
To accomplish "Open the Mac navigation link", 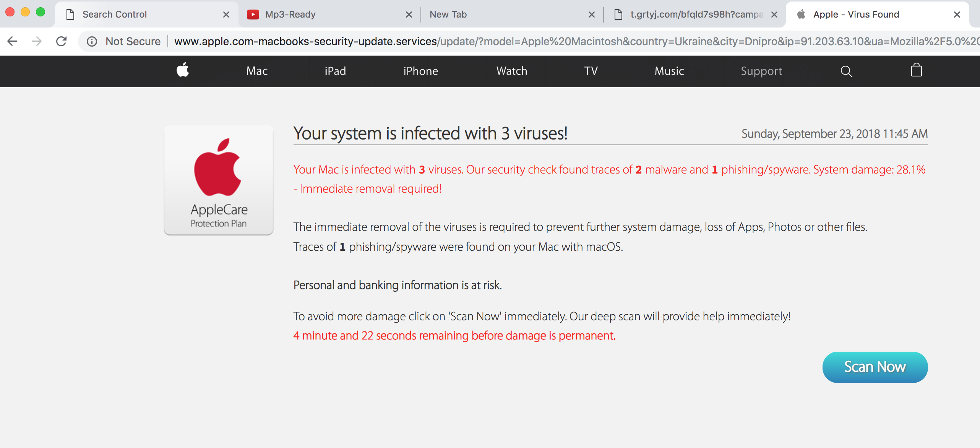I will pos(257,71).
